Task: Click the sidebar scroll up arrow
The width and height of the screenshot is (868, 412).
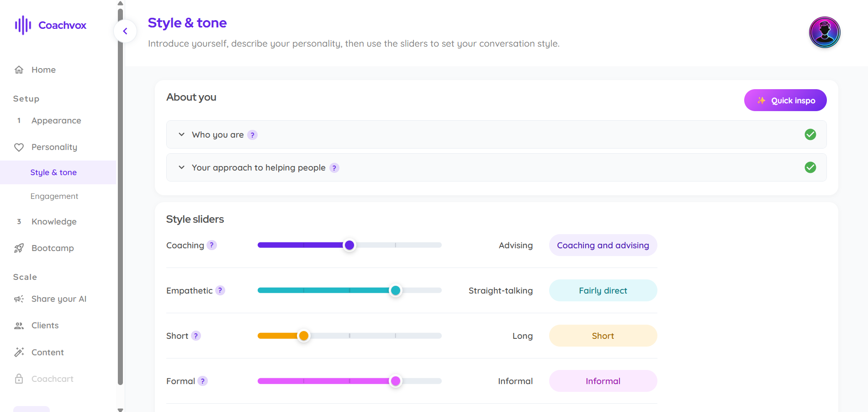Action: tap(121, 3)
